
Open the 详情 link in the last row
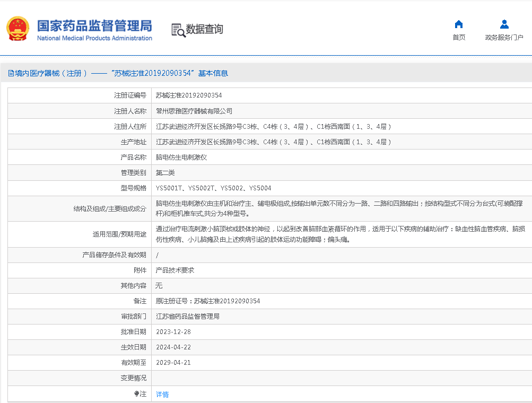click(162, 395)
